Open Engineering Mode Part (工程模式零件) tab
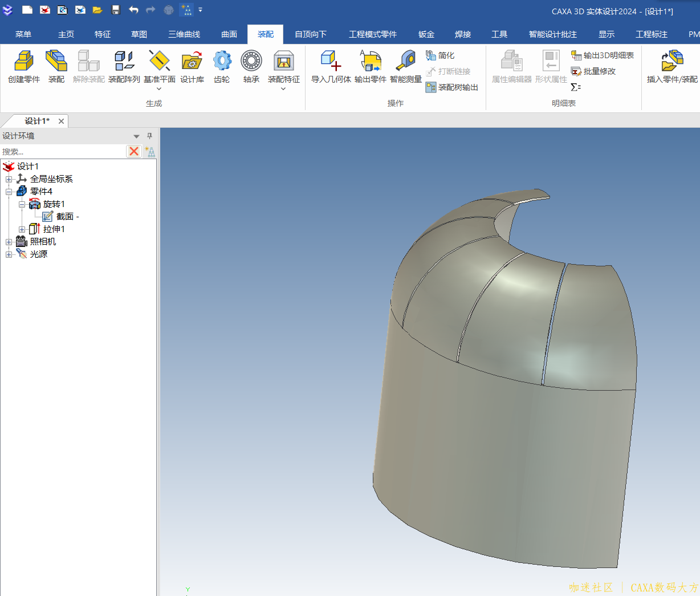 pyautogui.click(x=373, y=34)
